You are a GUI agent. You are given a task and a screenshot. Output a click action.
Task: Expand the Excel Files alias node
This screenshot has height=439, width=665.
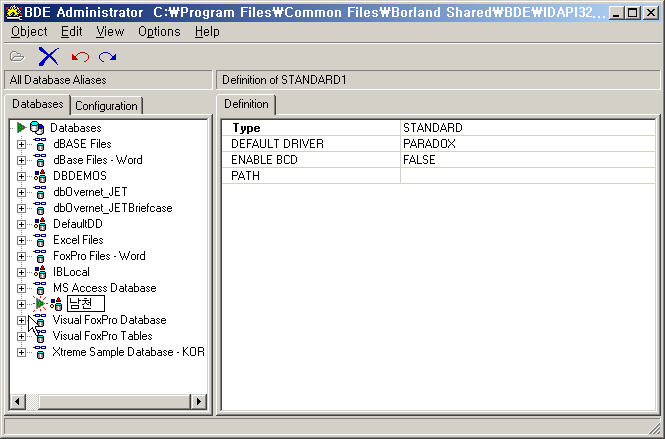(21, 240)
